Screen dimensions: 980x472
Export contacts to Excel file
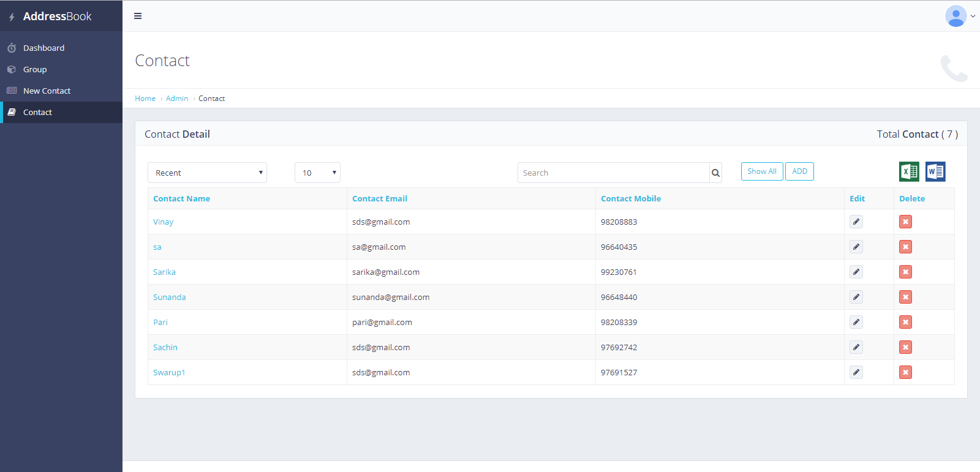click(x=909, y=172)
